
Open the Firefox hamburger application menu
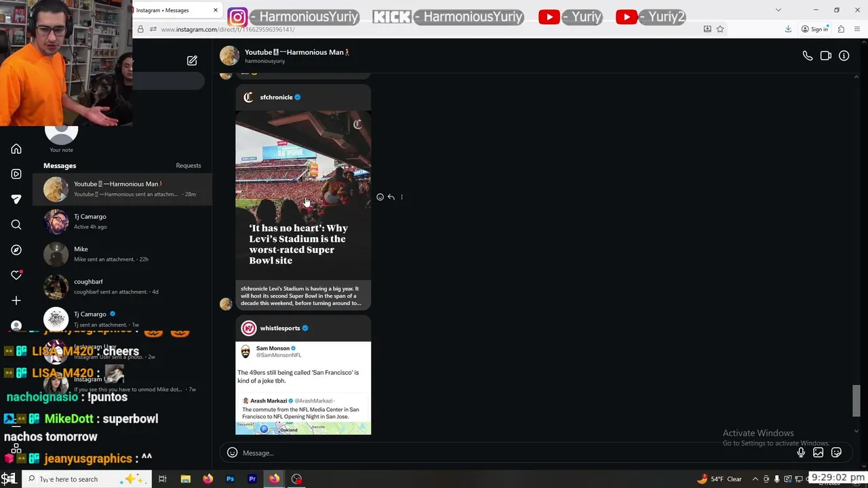click(858, 29)
